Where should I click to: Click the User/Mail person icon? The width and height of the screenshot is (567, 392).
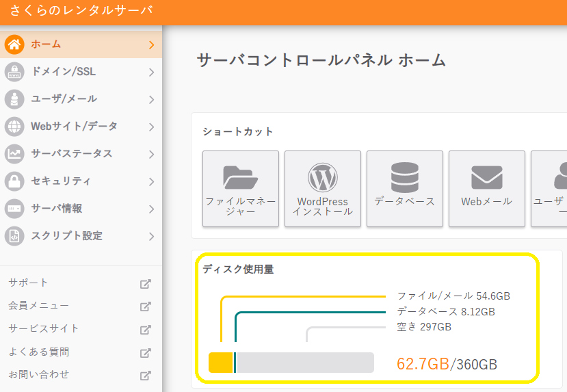(14, 99)
